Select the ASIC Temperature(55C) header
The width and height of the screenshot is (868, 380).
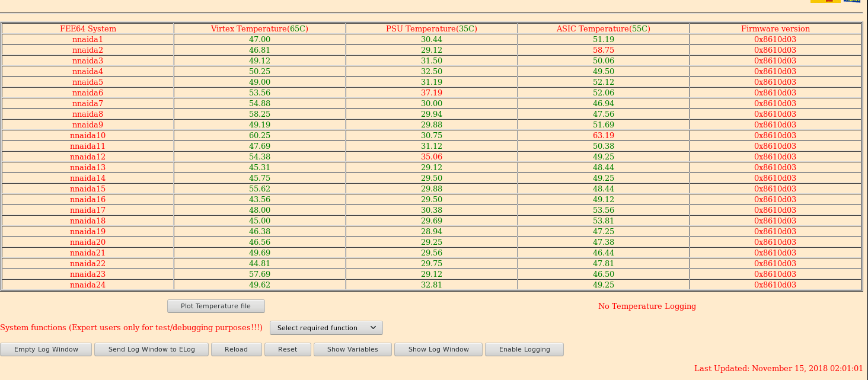(604, 28)
